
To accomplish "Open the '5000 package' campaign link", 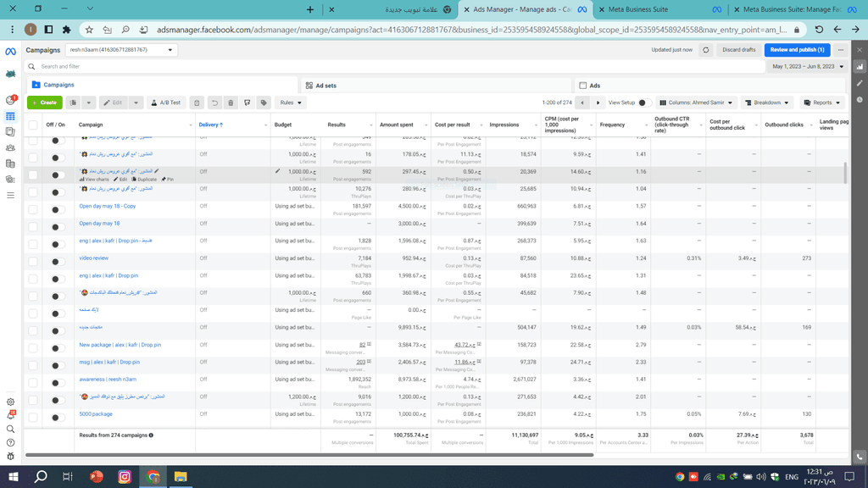I will coord(96,413).
